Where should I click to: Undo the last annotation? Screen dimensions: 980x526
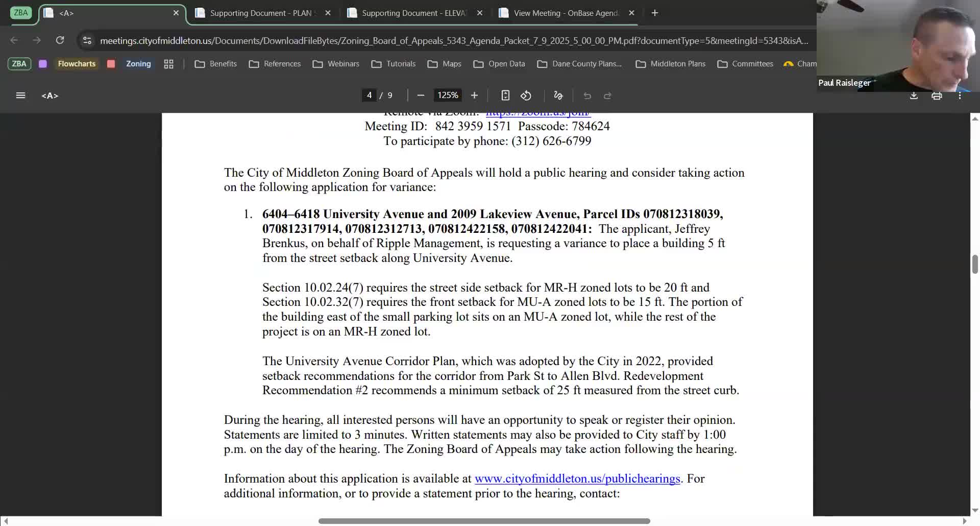pos(587,95)
